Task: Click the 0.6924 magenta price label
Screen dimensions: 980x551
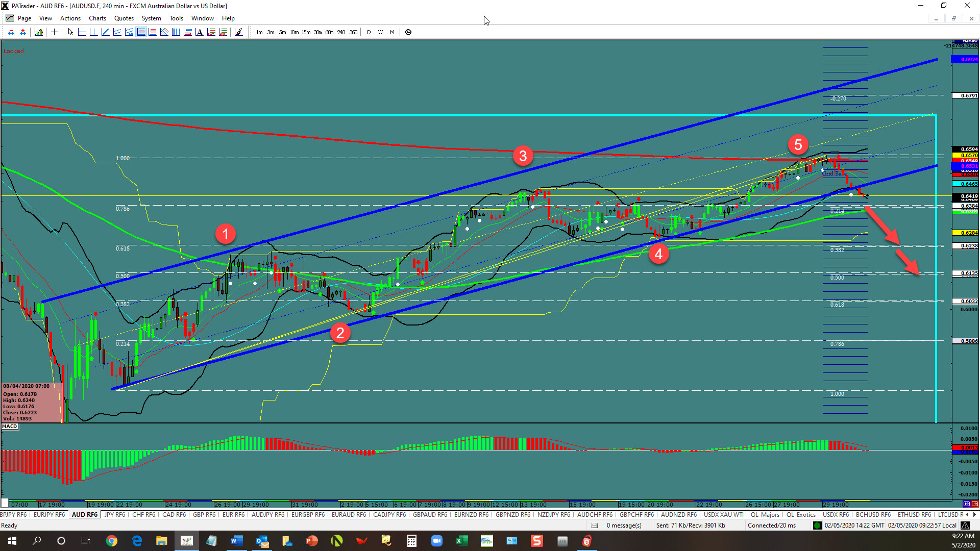Action: pyautogui.click(x=965, y=60)
